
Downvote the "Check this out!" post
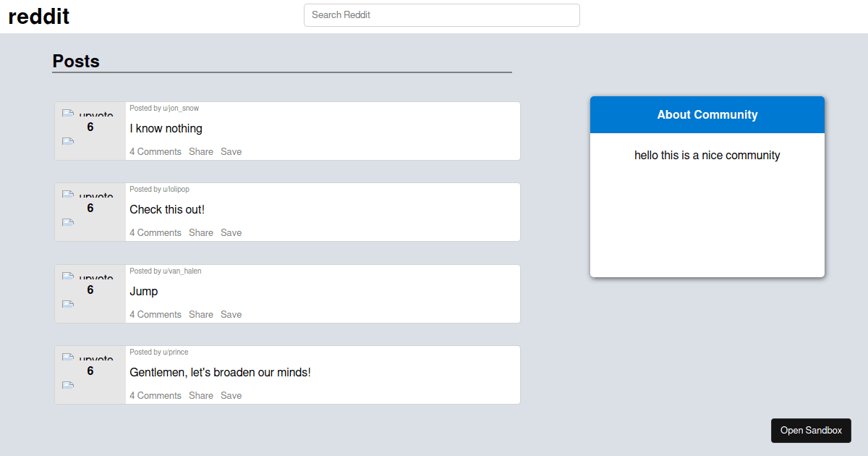click(x=68, y=222)
